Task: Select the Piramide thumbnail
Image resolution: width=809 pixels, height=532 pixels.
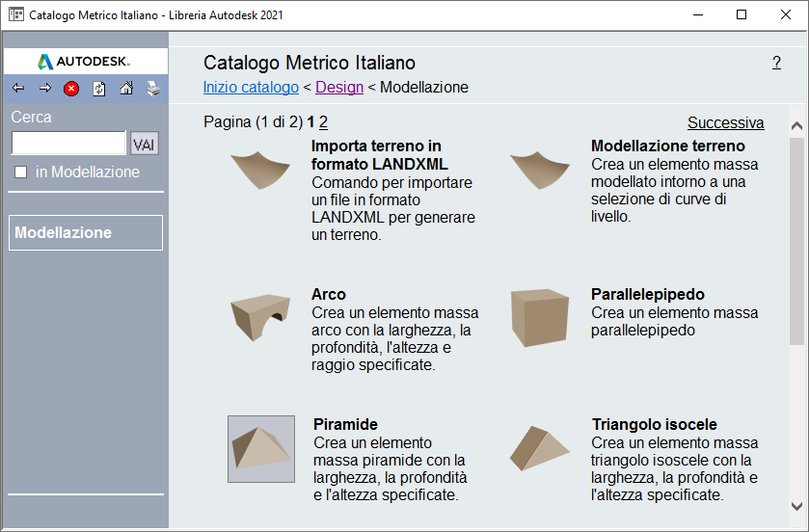Action: coord(261,449)
